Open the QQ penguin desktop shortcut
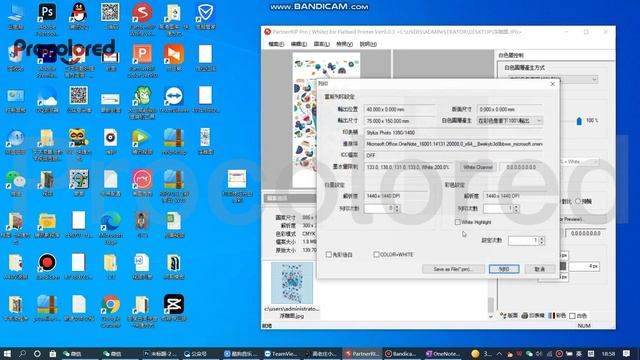The height and width of the screenshot is (360, 640). point(78,12)
